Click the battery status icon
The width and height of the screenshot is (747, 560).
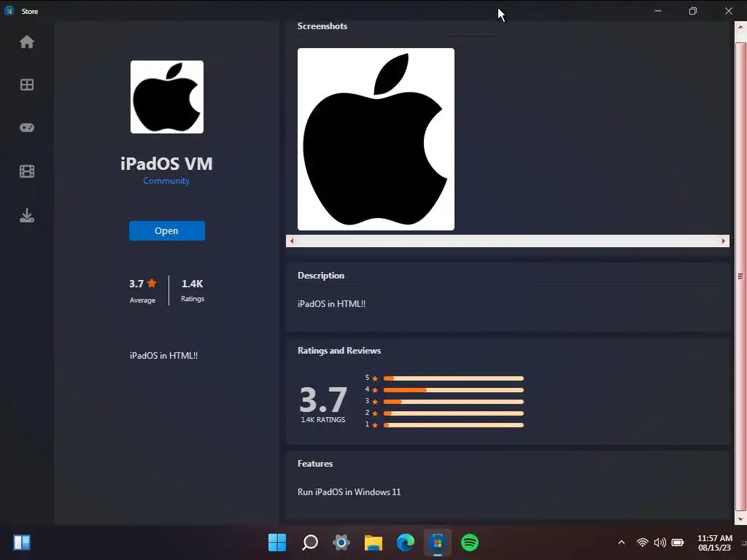point(678,542)
